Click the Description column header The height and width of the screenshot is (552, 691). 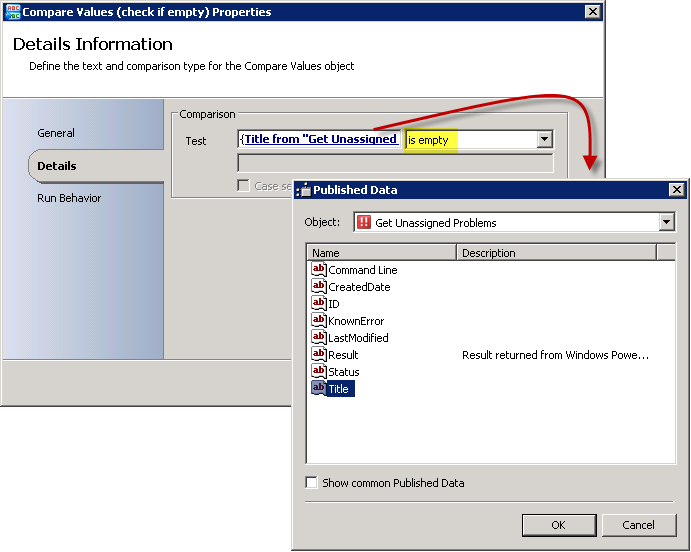point(556,253)
